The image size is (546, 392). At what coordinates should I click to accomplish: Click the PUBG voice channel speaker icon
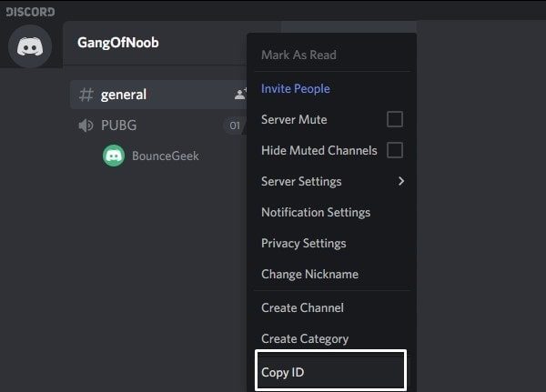pos(86,126)
